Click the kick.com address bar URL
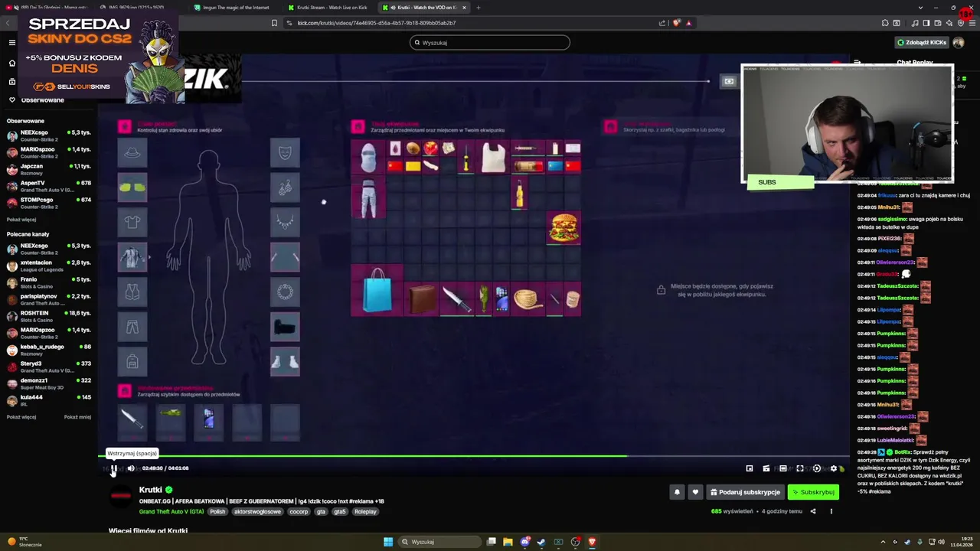This screenshot has height=551, width=980. (x=377, y=23)
